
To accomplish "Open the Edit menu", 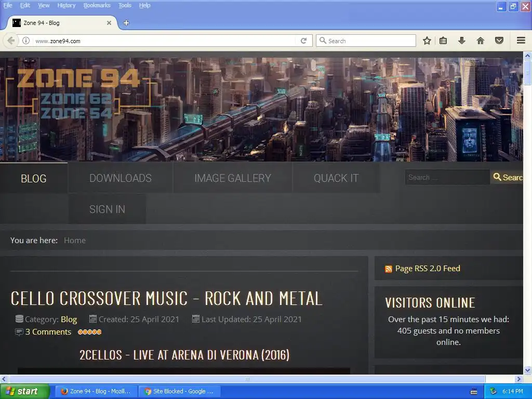I will coord(25,5).
